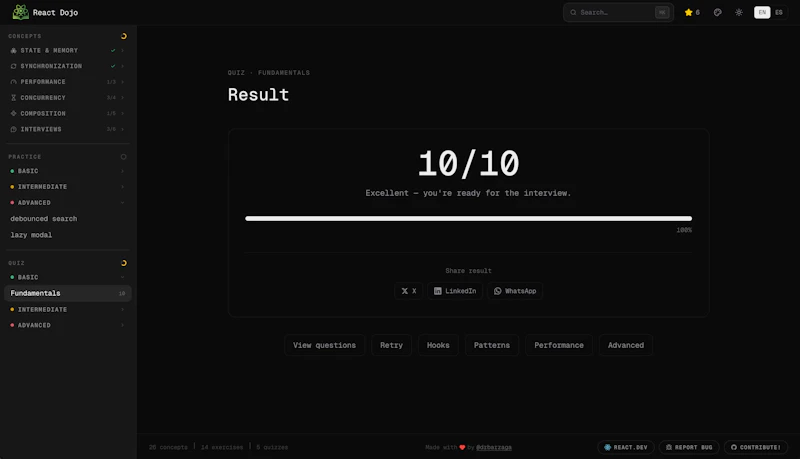Click the keyboard shortcut badge in search
Image resolution: width=800 pixels, height=459 pixels.
click(662, 12)
